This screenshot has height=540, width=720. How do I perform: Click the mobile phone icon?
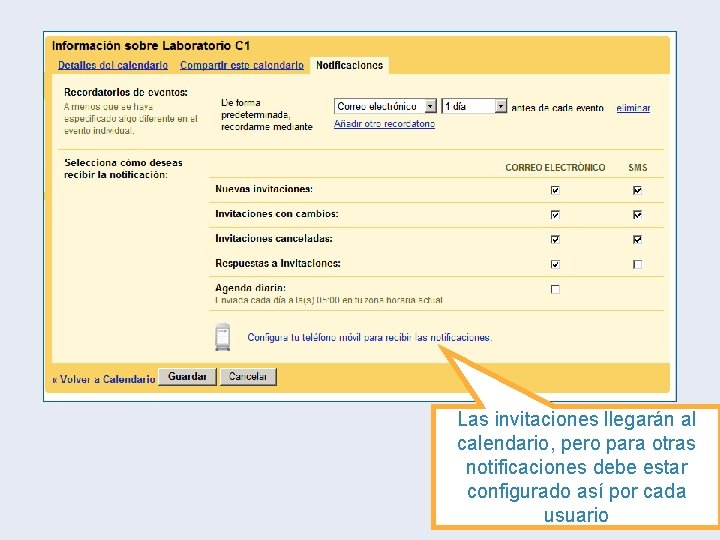point(223,338)
